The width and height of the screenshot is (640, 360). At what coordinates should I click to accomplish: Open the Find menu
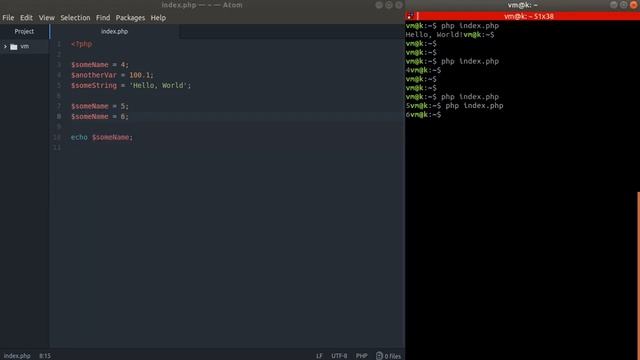pos(103,18)
